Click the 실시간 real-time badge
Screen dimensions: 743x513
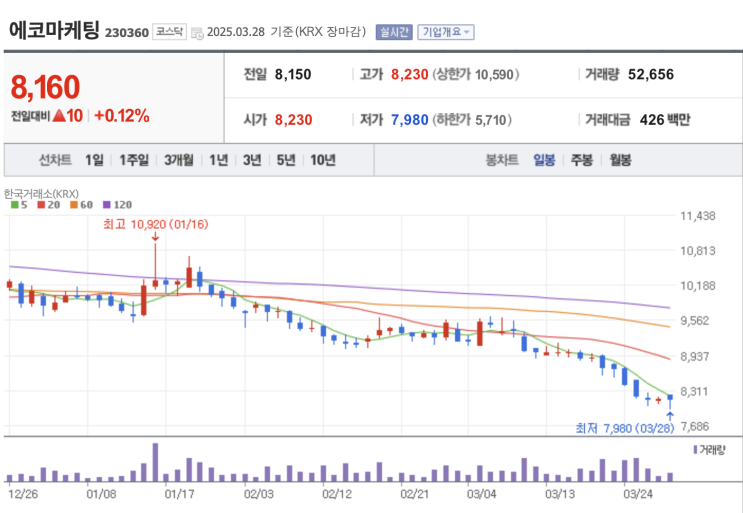tap(394, 32)
